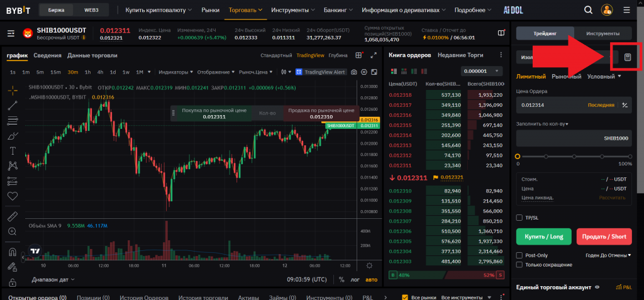This screenshot has width=644, height=300.
Task: Click the 0.012318 ask price row
Action: [445, 95]
